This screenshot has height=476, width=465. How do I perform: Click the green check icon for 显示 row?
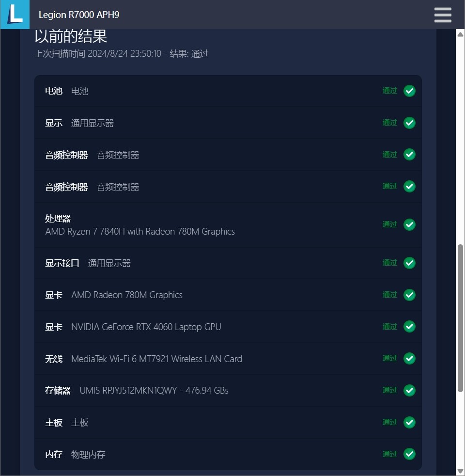[409, 123]
